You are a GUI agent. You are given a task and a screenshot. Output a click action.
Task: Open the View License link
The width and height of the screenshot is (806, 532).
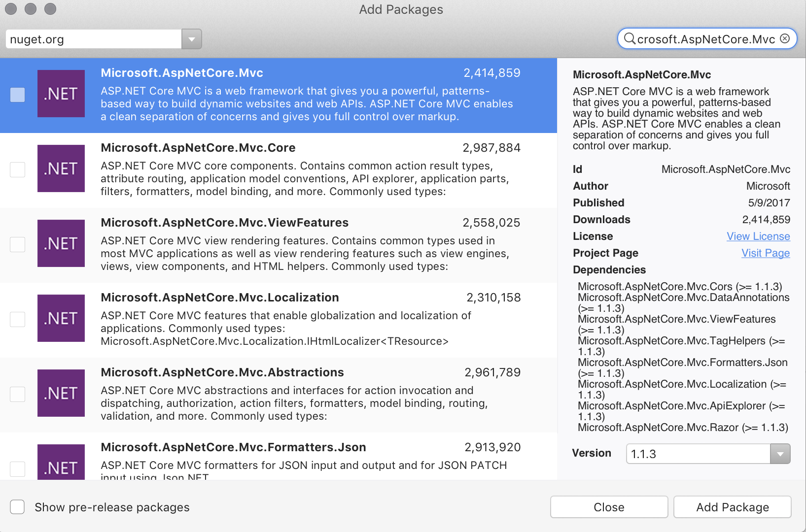[x=758, y=236]
